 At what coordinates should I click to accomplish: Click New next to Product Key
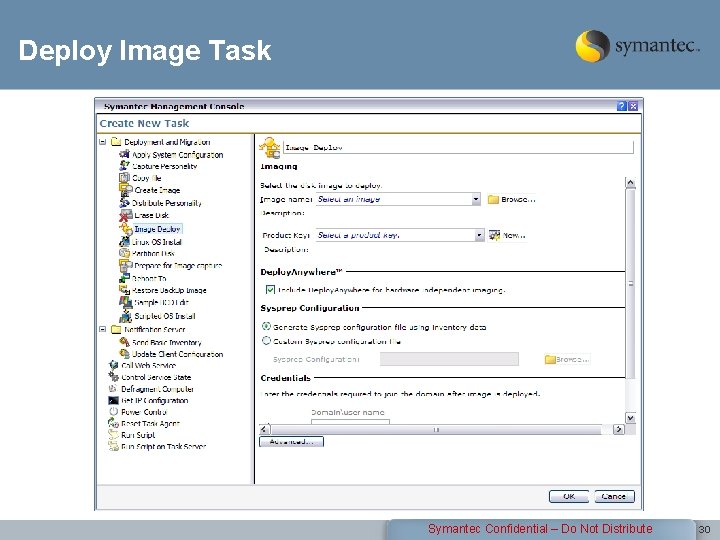point(507,235)
